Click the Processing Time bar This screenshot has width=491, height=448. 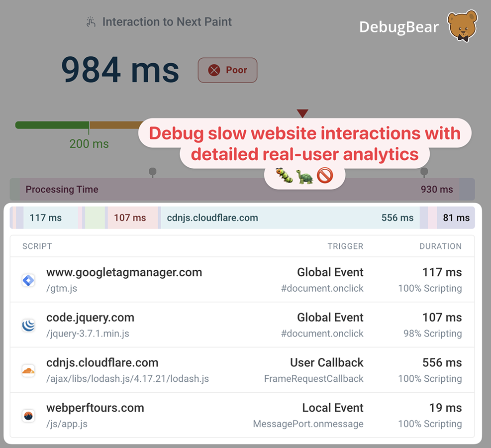click(240, 189)
